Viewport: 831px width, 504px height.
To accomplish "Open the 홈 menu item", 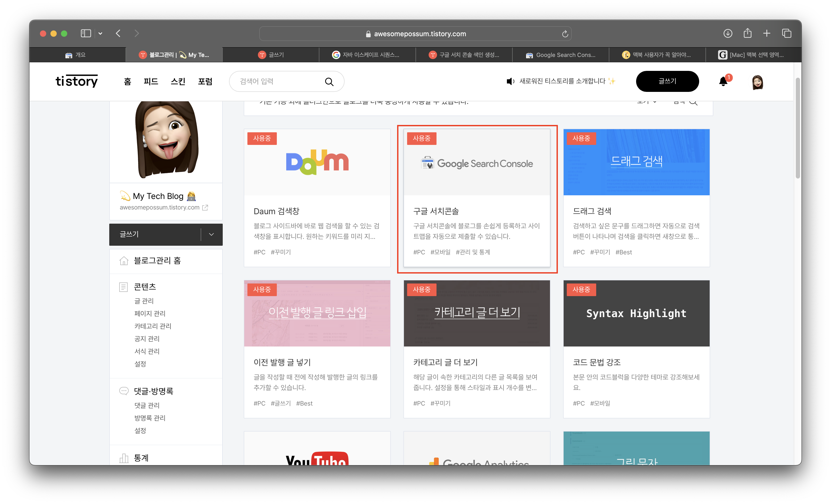I will pos(127,81).
